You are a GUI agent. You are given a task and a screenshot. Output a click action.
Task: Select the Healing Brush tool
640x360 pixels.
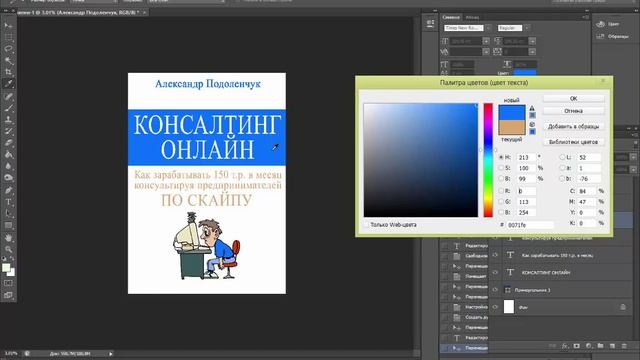pyautogui.click(x=8, y=97)
